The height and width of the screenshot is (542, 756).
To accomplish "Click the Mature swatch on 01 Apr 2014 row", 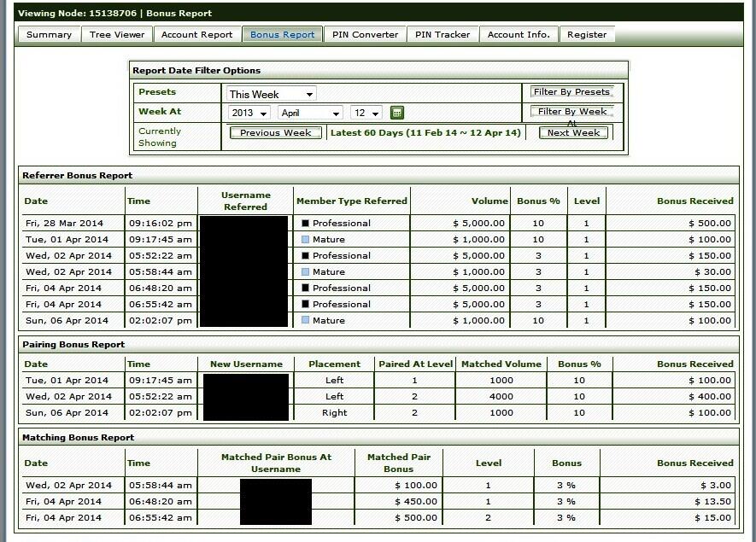I will 305,240.
